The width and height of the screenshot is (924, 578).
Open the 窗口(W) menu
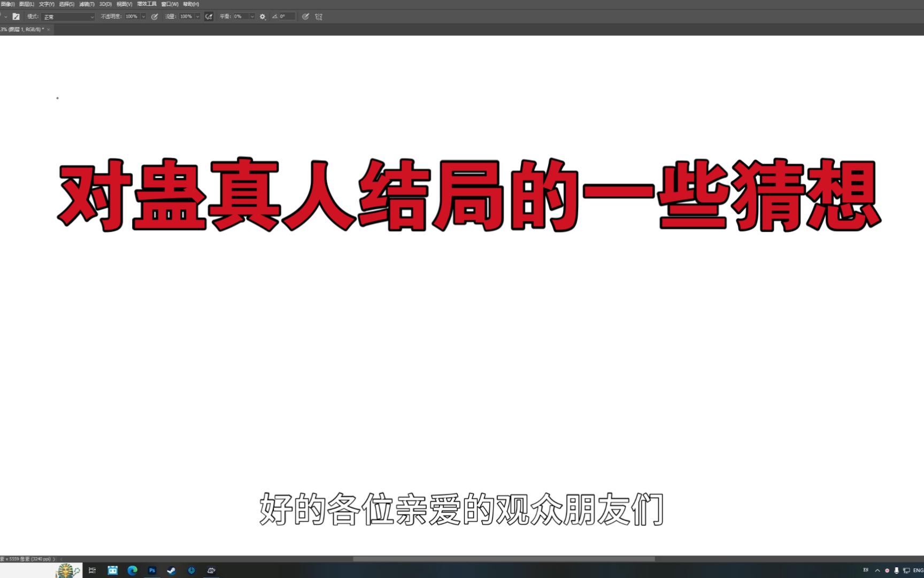tap(170, 4)
